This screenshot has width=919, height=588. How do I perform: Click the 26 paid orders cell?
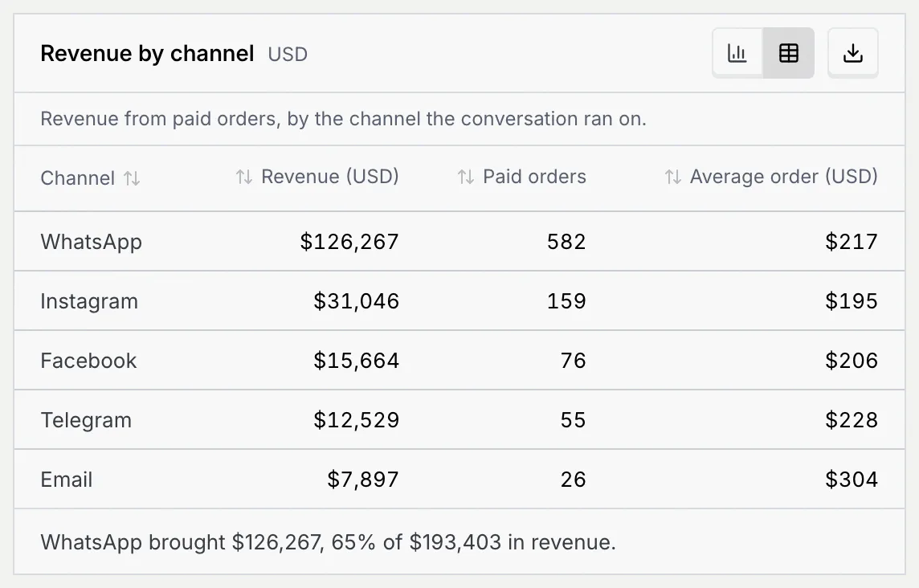(x=574, y=480)
